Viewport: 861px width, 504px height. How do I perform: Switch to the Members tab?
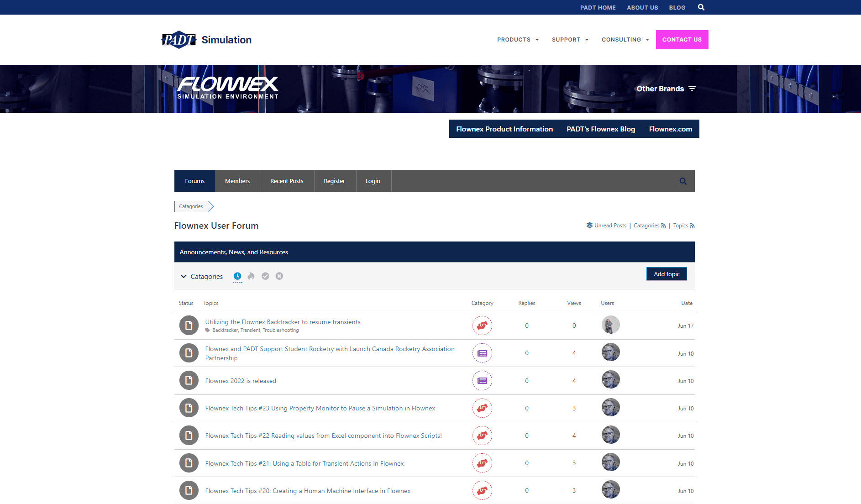click(237, 181)
